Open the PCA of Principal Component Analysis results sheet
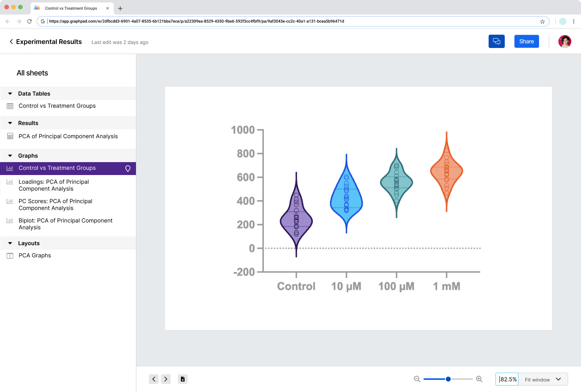This screenshot has height=392, width=581. (x=68, y=136)
